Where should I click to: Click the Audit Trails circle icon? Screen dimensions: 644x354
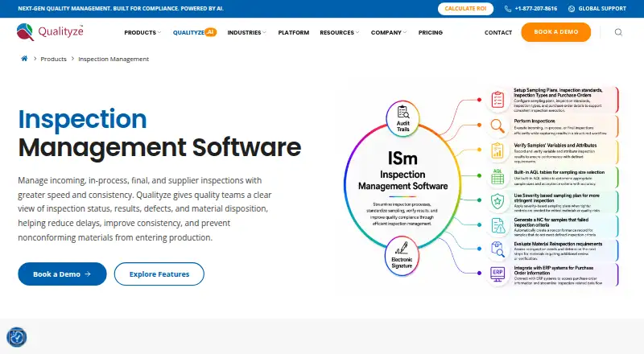(x=402, y=118)
